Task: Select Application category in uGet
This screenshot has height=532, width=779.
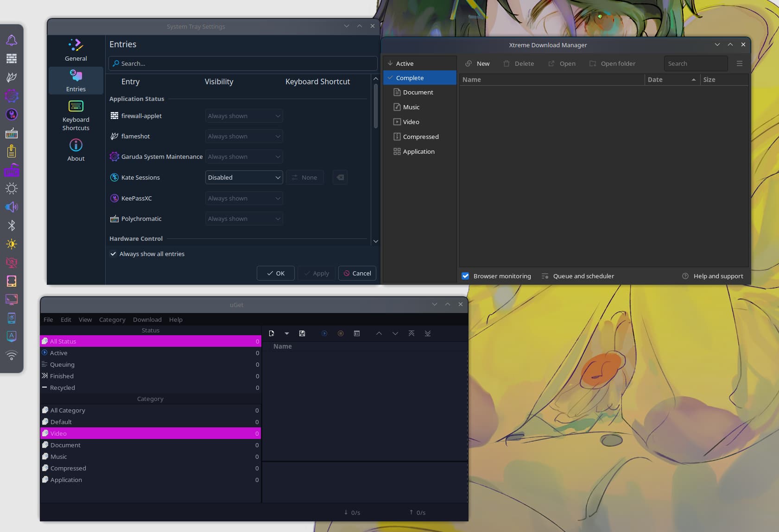Action: pyautogui.click(x=151, y=480)
